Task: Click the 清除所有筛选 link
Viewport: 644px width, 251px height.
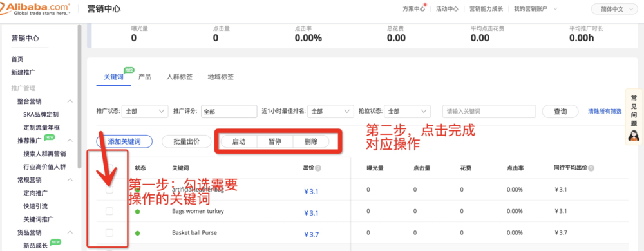Action: tap(605, 112)
